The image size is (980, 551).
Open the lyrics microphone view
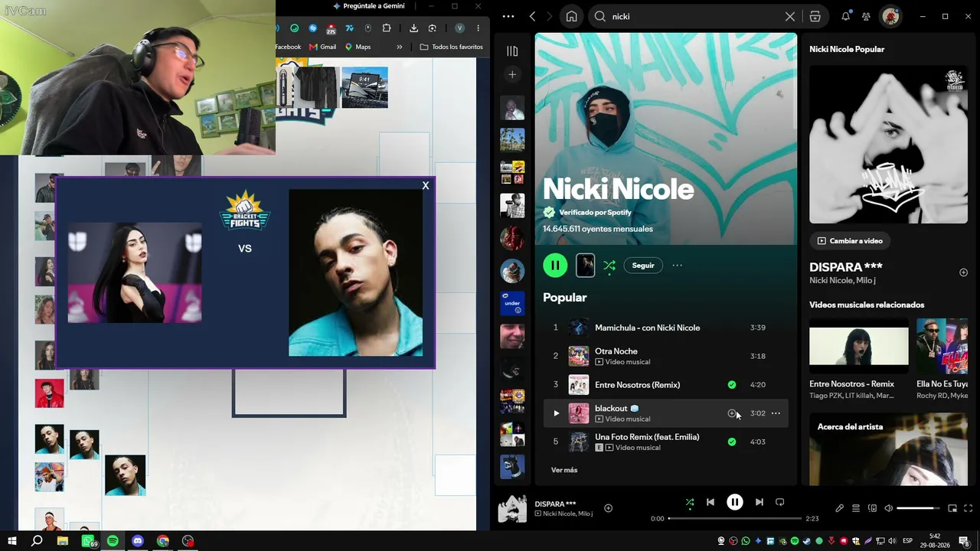840,508
